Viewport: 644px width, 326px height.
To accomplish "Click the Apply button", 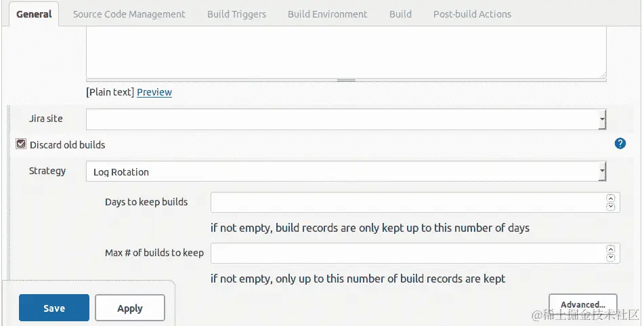I will [x=130, y=308].
